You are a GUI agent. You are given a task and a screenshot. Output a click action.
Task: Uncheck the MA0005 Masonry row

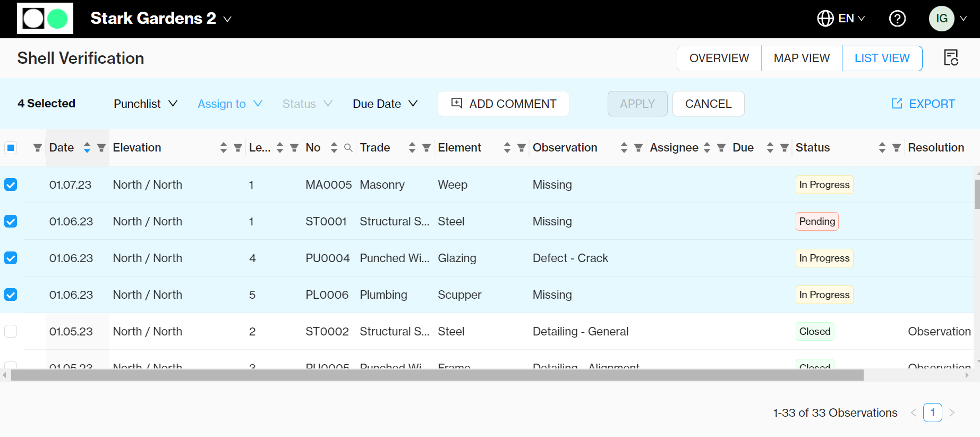pos(11,184)
